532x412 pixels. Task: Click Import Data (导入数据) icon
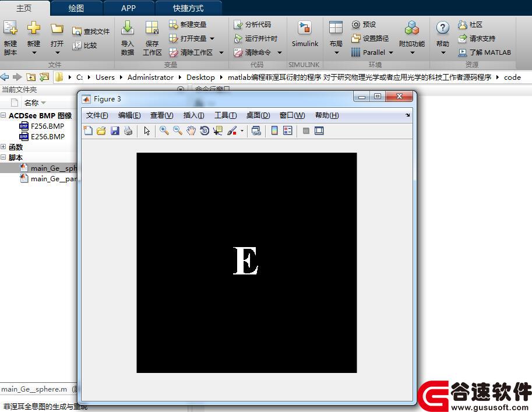128,28
